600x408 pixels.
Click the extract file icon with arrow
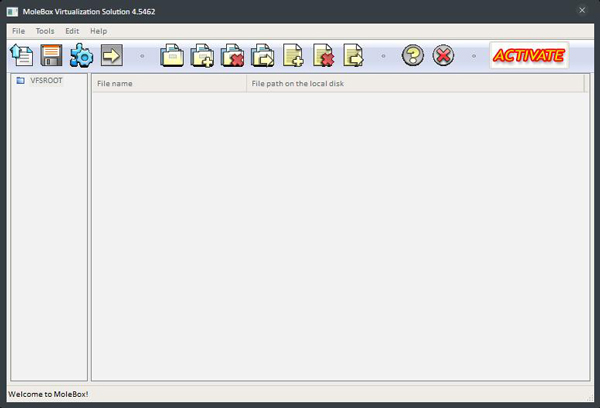pos(353,55)
